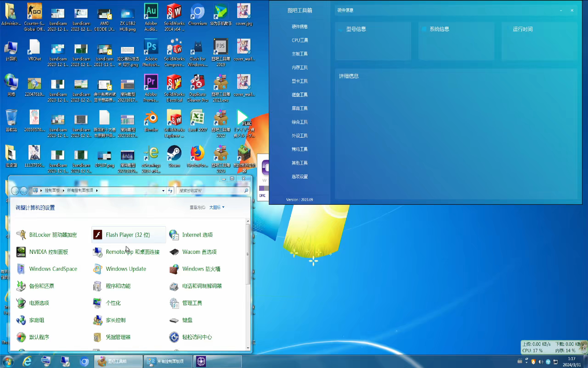Open the VRChat desktop icon

(34, 50)
